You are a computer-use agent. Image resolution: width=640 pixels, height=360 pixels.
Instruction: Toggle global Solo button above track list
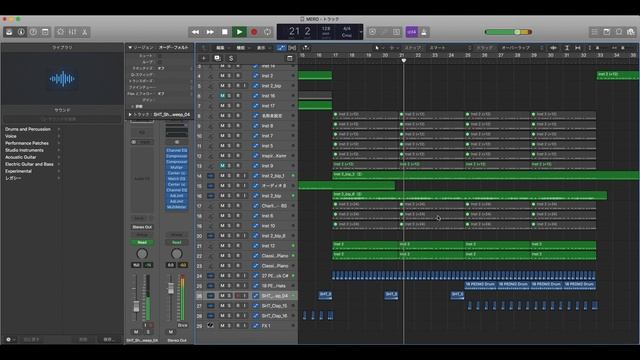click(231, 58)
